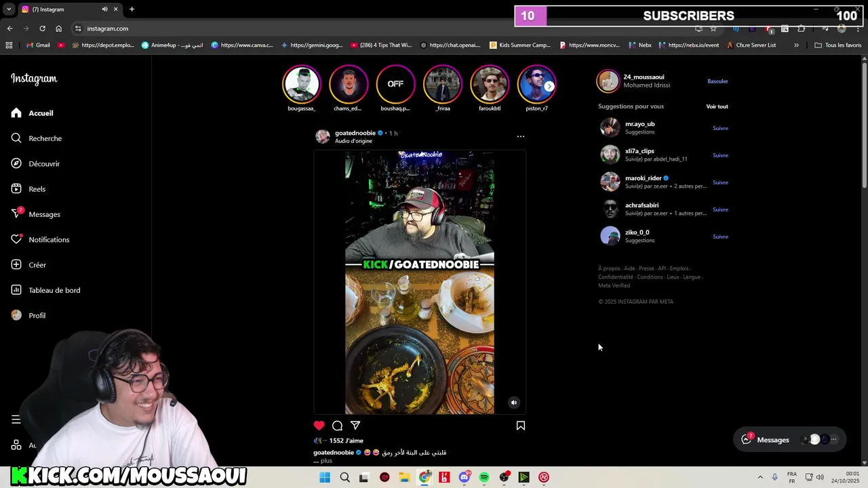Open File Explorer from the taskbar
This screenshot has width=868, height=488.
tap(404, 477)
